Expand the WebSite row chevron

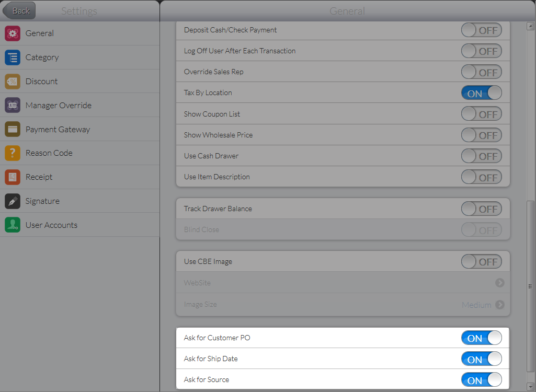[500, 283]
